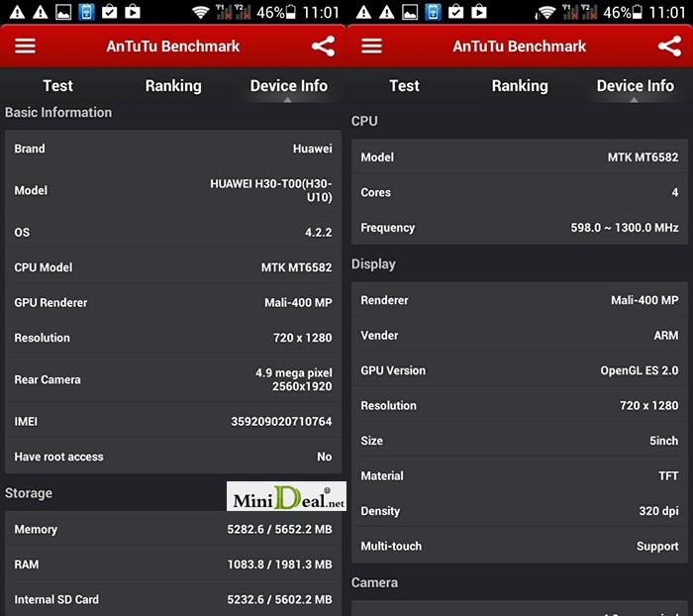Viewport: 693px width, 616px height.
Task: Tap second warning triangle in left status bar
Action: click(41, 12)
